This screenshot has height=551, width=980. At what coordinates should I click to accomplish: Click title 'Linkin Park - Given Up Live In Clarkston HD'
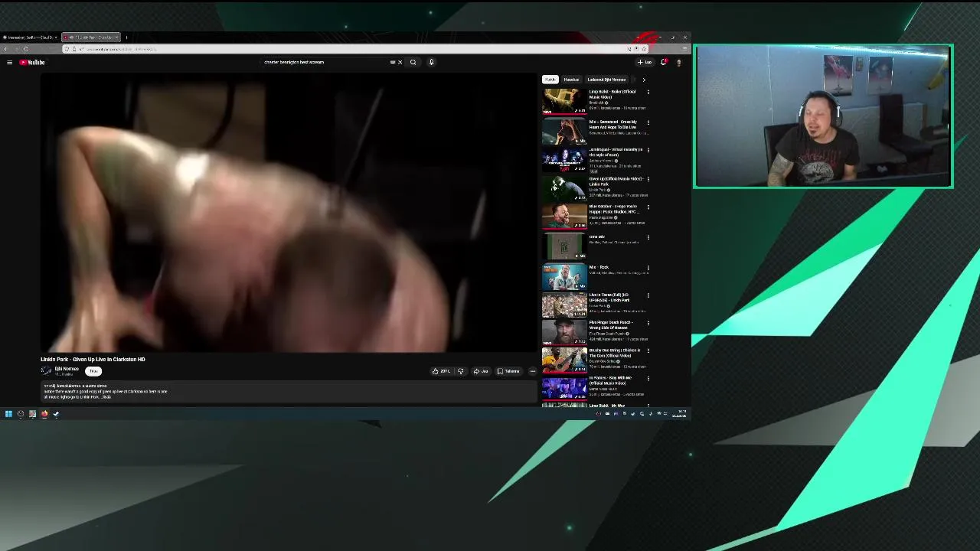93,359
